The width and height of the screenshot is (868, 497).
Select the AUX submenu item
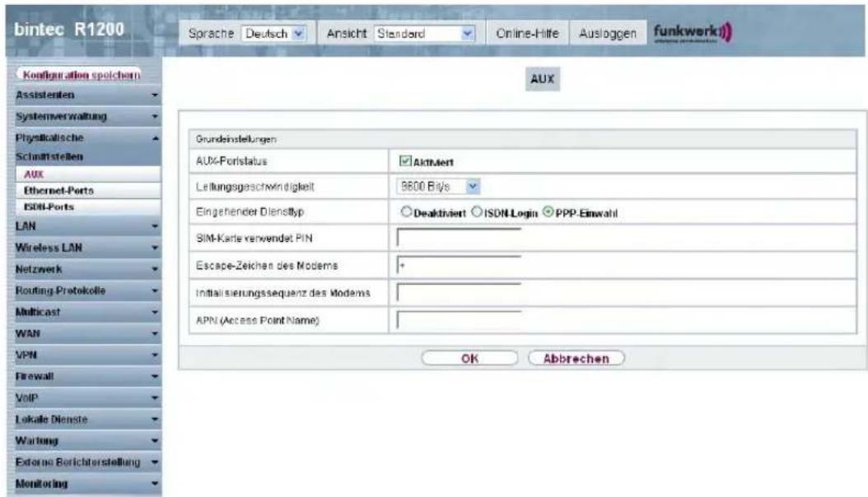click(x=89, y=174)
